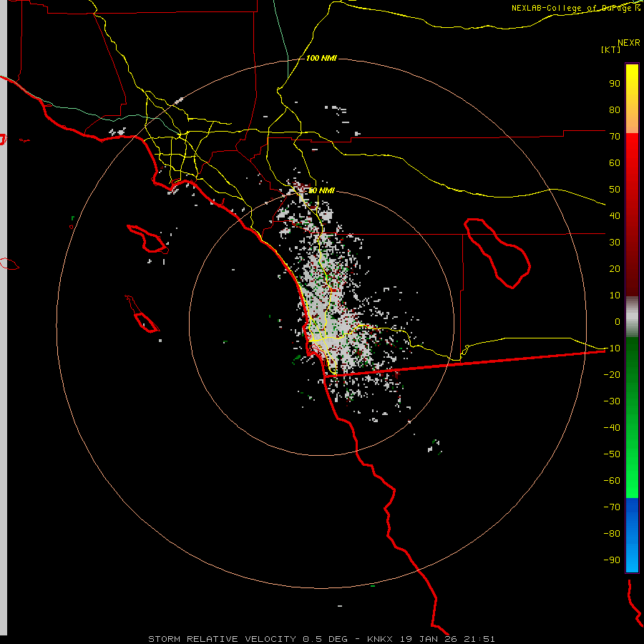Click the -50 value on the velocity scale
The width and height of the screenshot is (644, 644).
pos(612,454)
